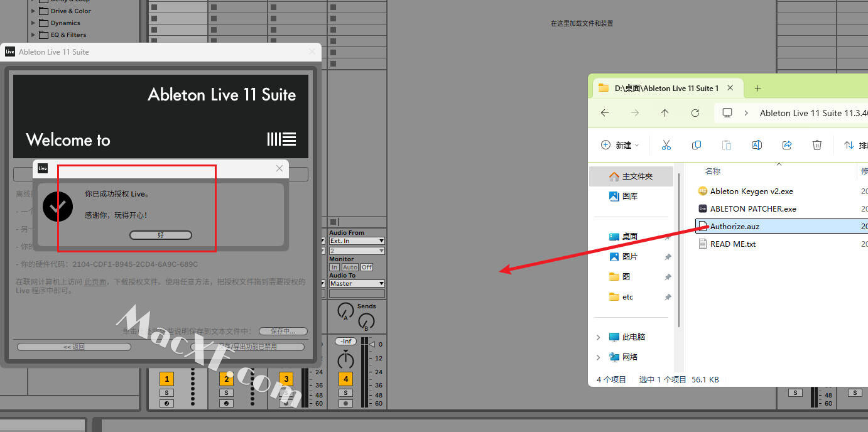The height and width of the screenshot is (432, 868).
Task: Click the << 返回 button
Action: click(x=74, y=347)
